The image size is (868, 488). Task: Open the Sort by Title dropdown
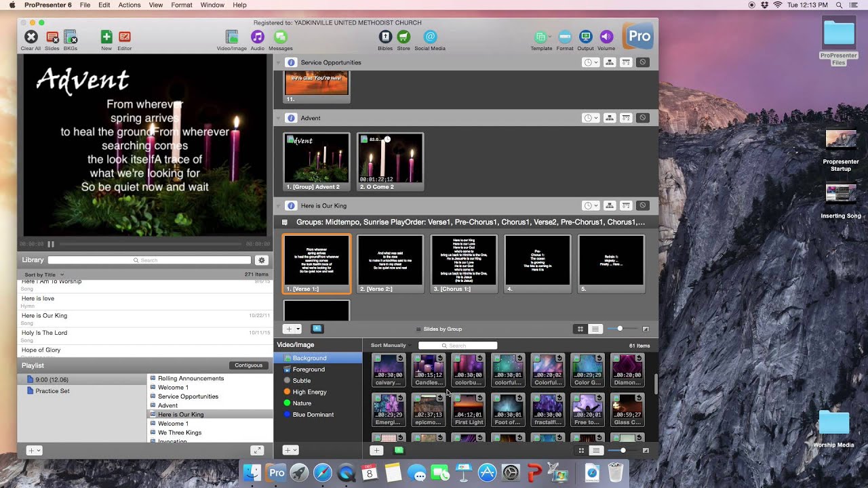point(44,274)
